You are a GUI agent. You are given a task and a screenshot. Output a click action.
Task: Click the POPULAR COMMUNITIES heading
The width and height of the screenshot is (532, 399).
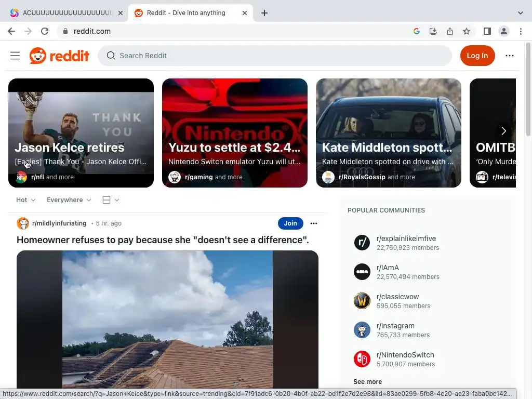click(386, 210)
